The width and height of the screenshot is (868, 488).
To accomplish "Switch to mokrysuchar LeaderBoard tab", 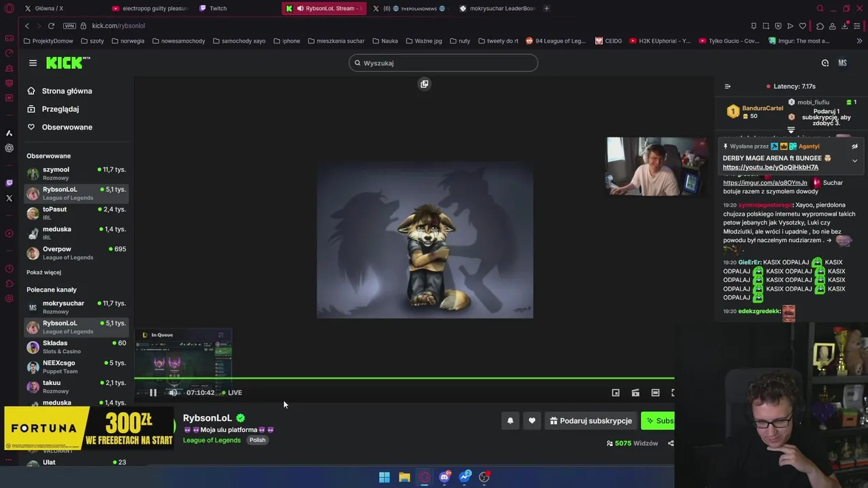I will 497,8.
